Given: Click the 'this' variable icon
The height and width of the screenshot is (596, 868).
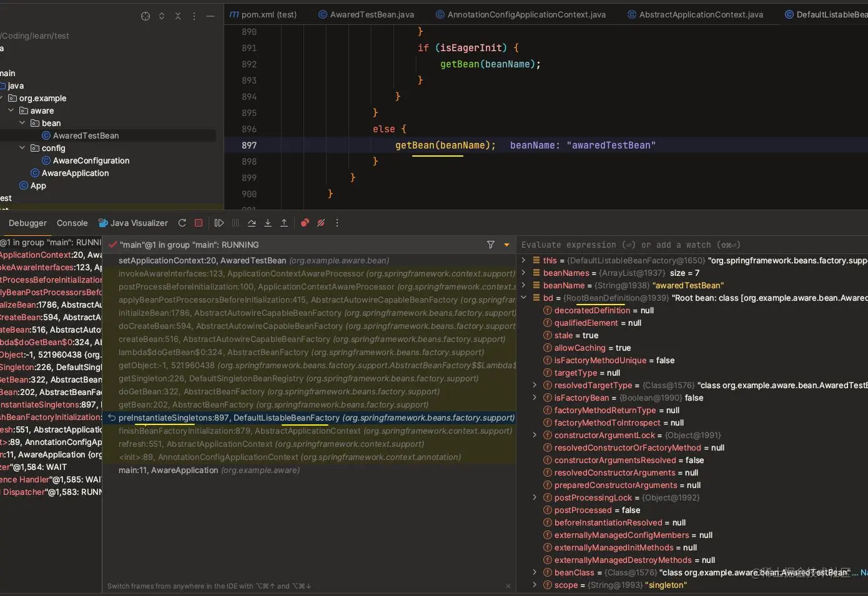Looking at the screenshot, I should click(x=536, y=260).
